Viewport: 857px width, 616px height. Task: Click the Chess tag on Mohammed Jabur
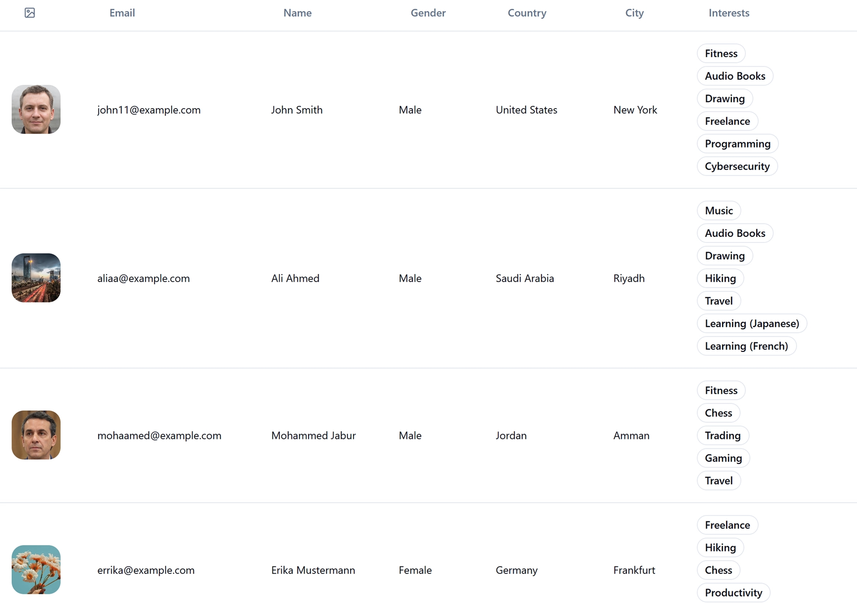coord(718,413)
